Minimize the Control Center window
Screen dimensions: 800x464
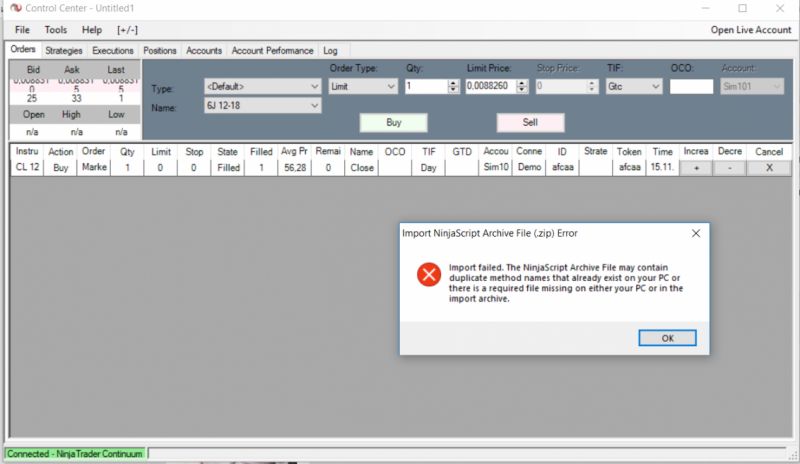click(x=706, y=8)
